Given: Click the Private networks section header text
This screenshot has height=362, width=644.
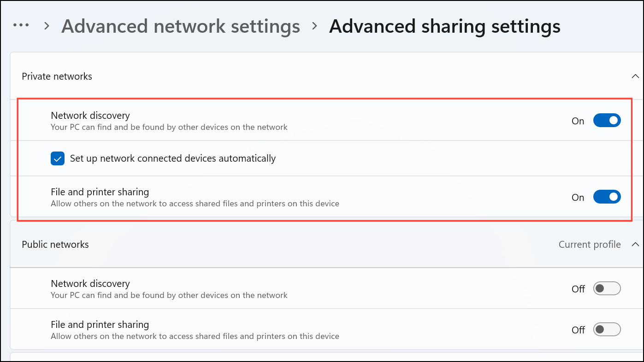Looking at the screenshot, I should (x=57, y=76).
